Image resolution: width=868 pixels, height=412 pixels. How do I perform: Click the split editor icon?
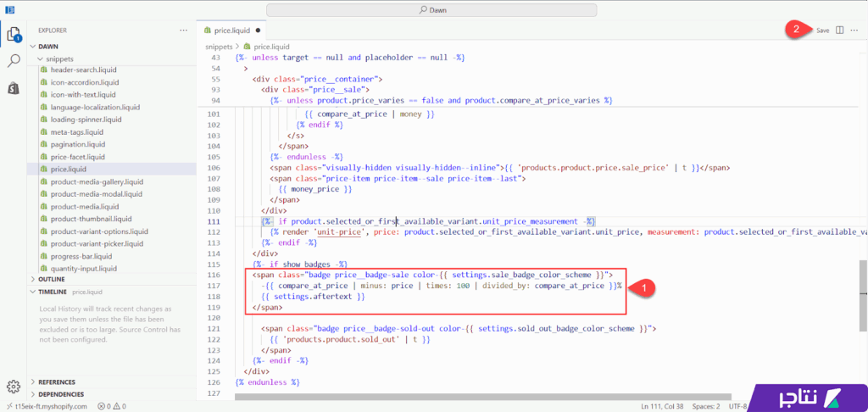(839, 30)
